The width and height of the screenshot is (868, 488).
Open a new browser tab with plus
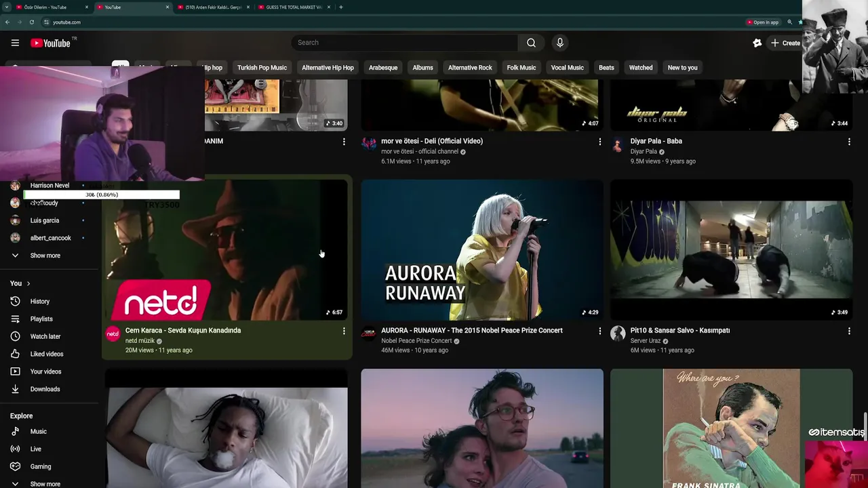click(340, 7)
